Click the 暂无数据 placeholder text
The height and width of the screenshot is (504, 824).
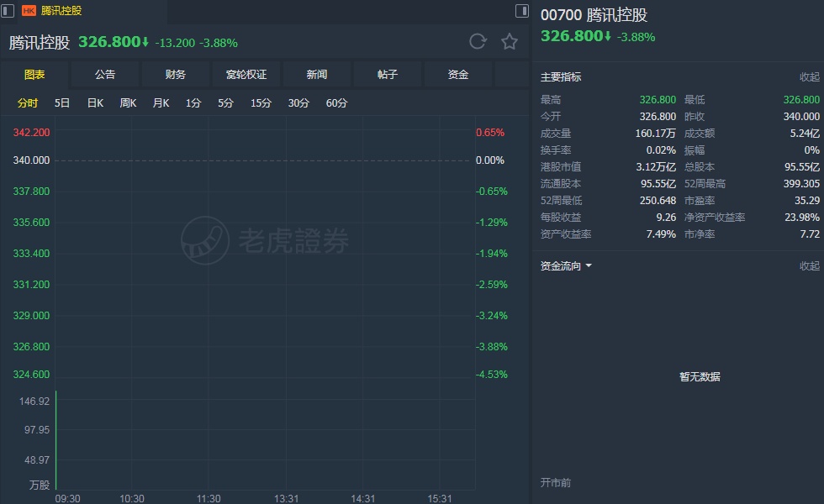pos(700,376)
